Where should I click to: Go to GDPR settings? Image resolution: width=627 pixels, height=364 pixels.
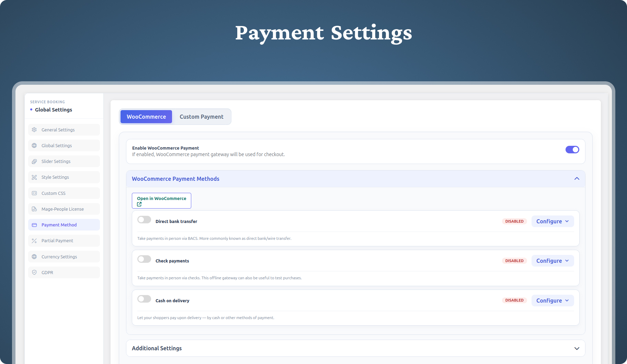[64, 272]
